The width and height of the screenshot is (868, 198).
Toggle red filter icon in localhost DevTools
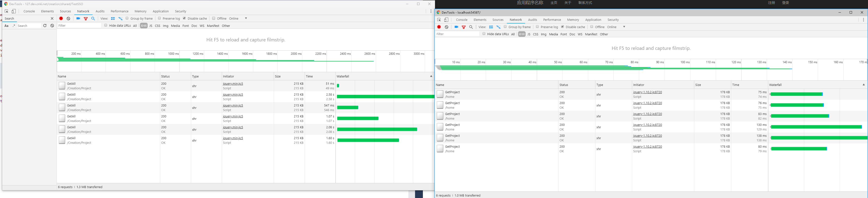point(464,27)
